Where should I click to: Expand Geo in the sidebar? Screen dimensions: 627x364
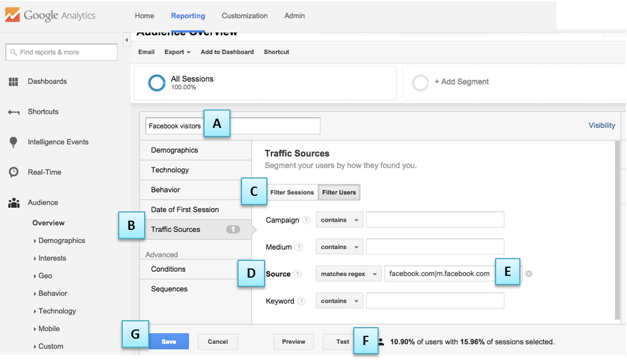pyautogui.click(x=43, y=276)
